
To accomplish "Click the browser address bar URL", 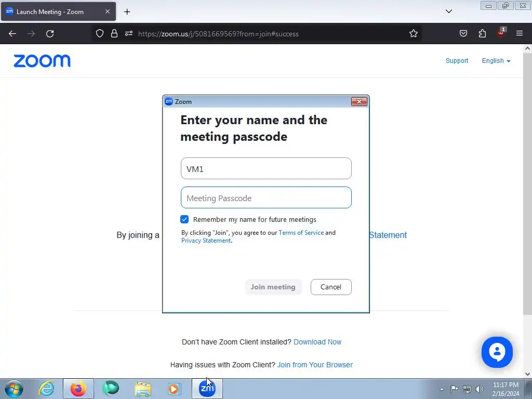I will pos(218,34).
